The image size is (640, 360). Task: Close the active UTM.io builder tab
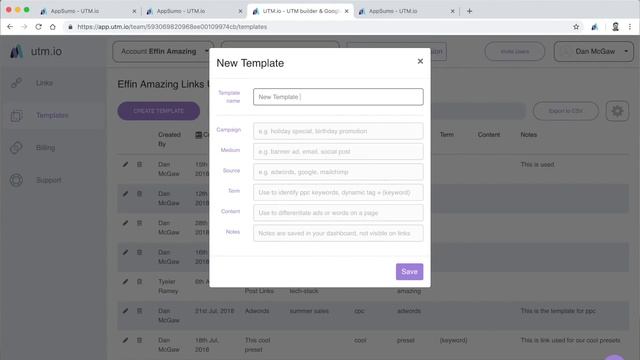347,11
